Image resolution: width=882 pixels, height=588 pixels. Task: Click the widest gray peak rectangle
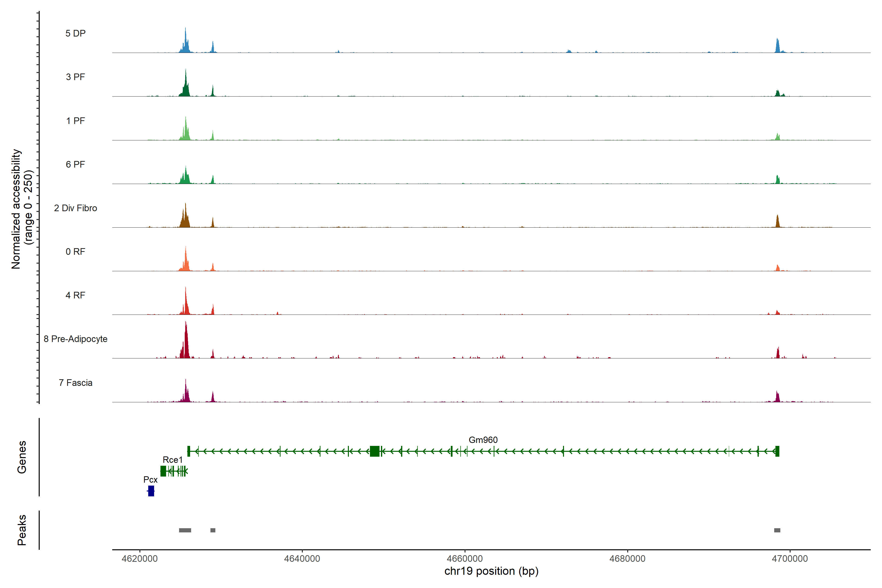click(185, 530)
